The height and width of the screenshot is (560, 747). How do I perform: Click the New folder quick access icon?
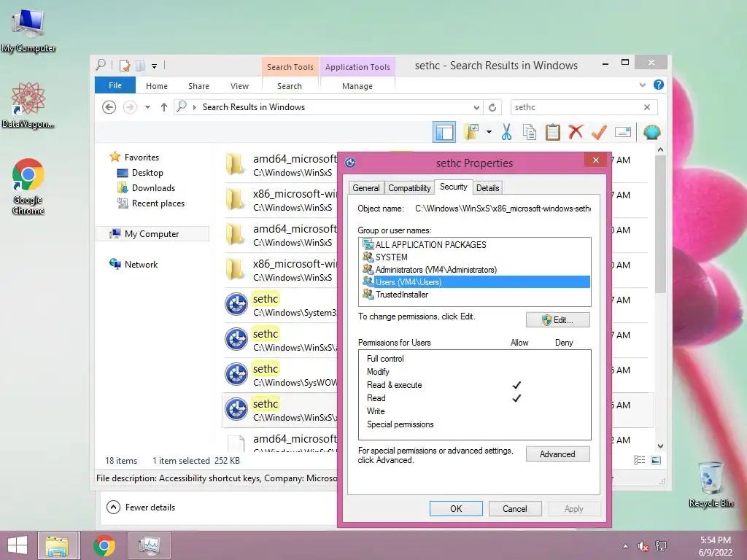141,65
